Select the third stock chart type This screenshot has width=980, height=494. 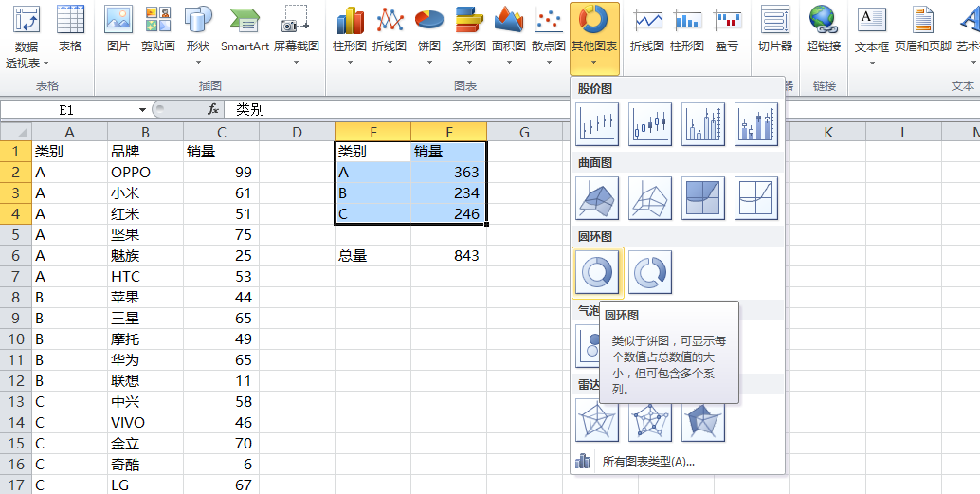703,124
